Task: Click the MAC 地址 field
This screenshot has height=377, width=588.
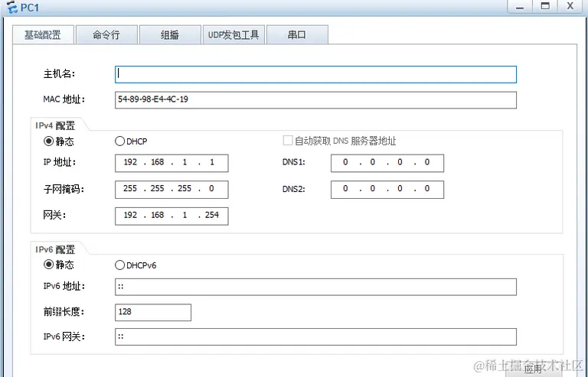Action: pos(315,100)
